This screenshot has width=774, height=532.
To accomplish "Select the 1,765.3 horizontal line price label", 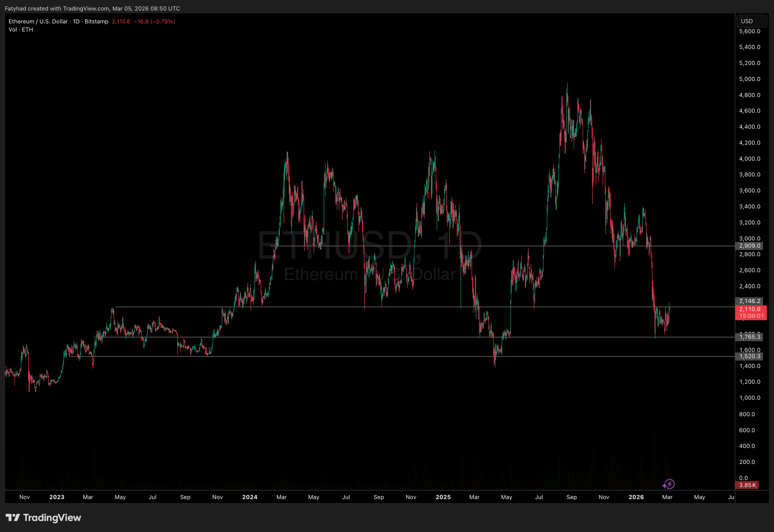I will [749, 337].
